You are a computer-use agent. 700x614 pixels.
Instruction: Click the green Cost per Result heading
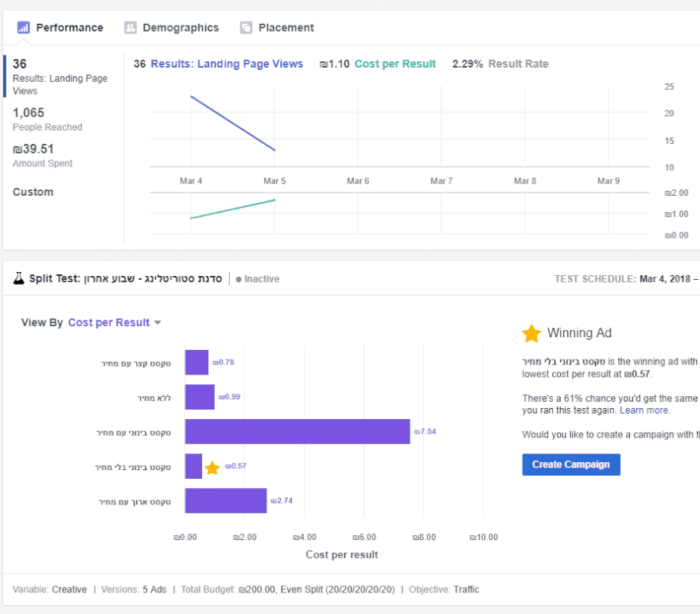tap(395, 64)
